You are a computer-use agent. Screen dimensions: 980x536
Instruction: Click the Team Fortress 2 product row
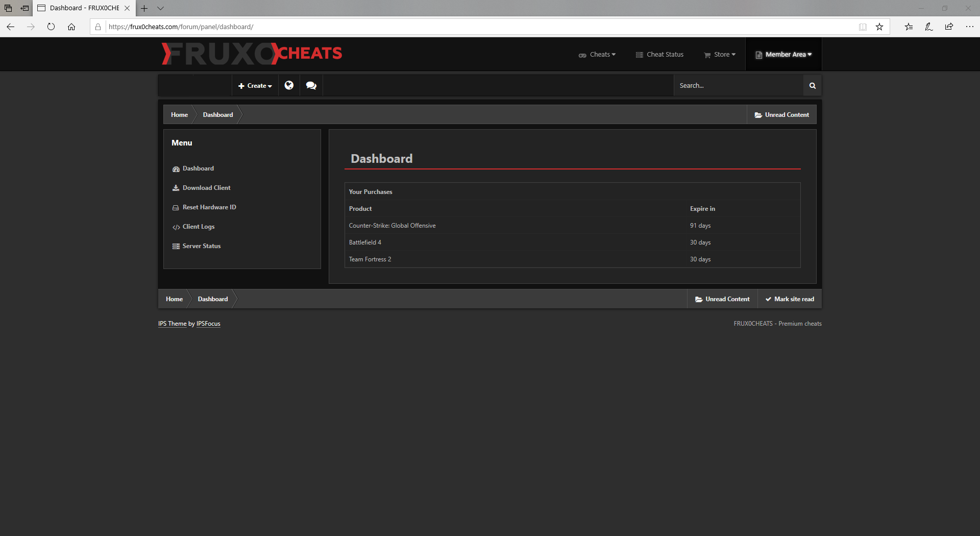(572, 259)
